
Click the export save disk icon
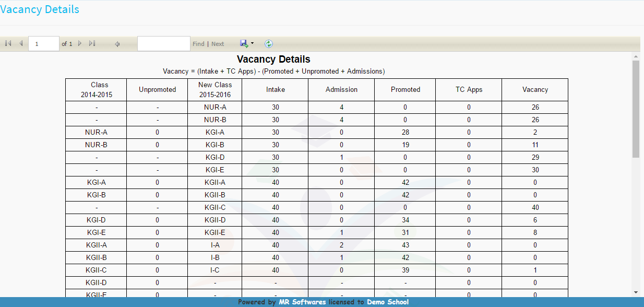point(244,44)
